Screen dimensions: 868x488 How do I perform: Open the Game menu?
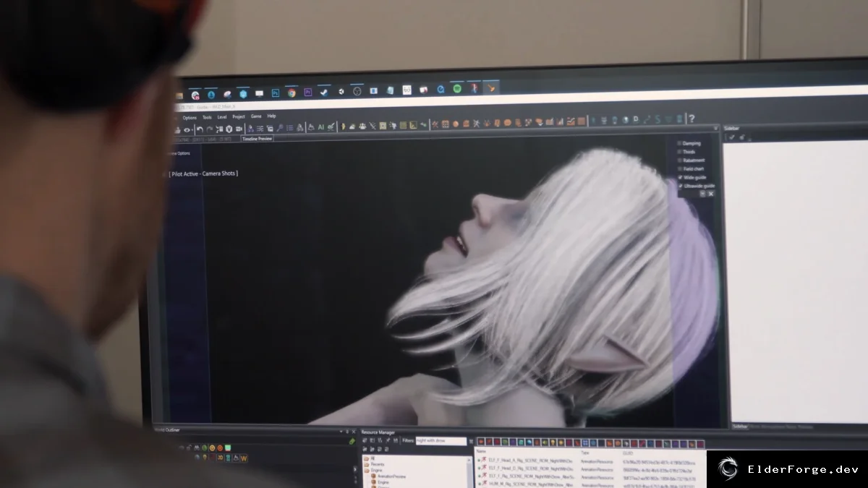pyautogui.click(x=256, y=116)
